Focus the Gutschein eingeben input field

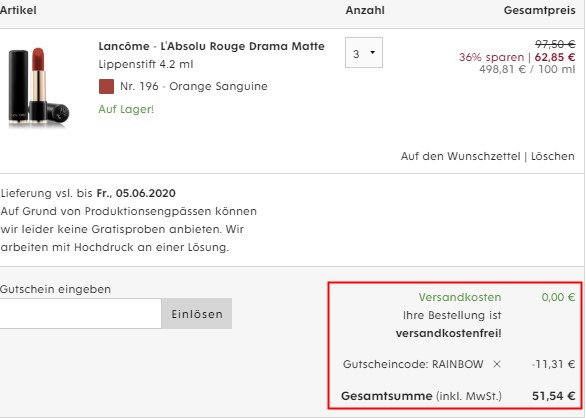pyautogui.click(x=80, y=314)
